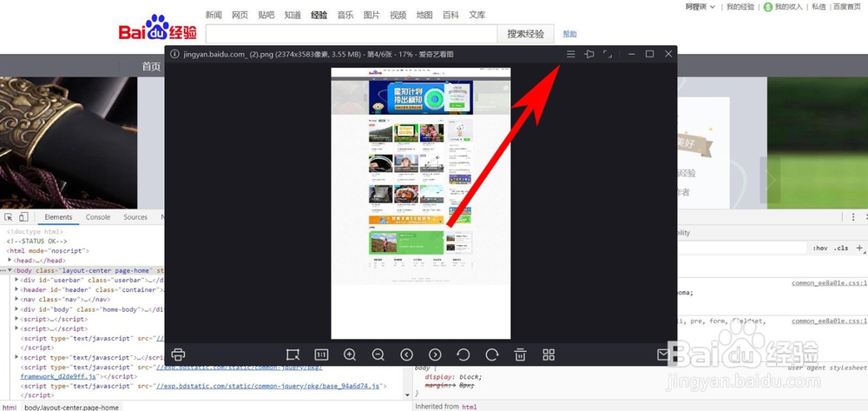Show image info in viewer title bar
Image resolution: width=868 pixels, height=411 pixels.
[174, 54]
